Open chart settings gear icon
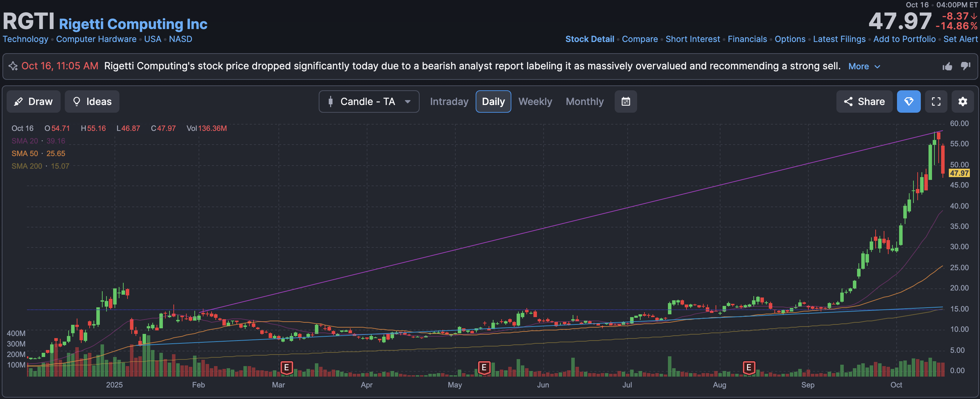Screen dimensions: 980x399 [x=962, y=101]
